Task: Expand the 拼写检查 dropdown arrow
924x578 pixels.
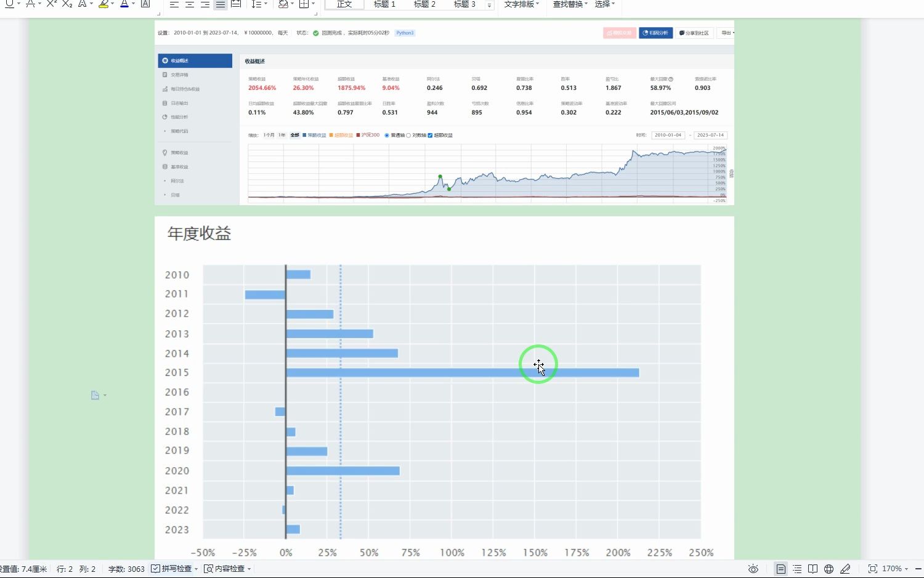Action: (197, 569)
